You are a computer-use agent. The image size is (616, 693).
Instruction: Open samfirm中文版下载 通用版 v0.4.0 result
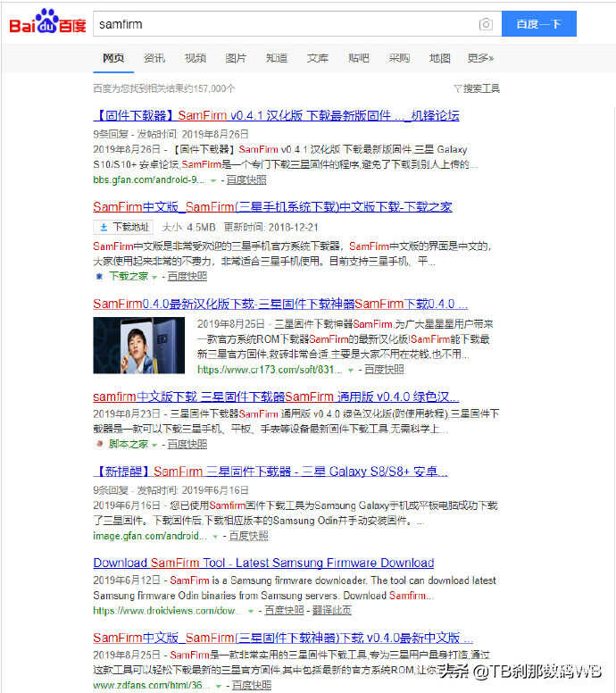276,397
